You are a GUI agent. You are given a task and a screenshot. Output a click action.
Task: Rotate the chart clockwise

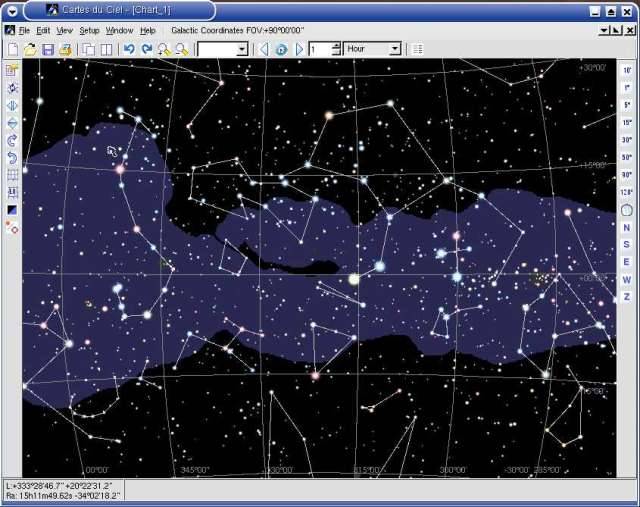(12, 141)
